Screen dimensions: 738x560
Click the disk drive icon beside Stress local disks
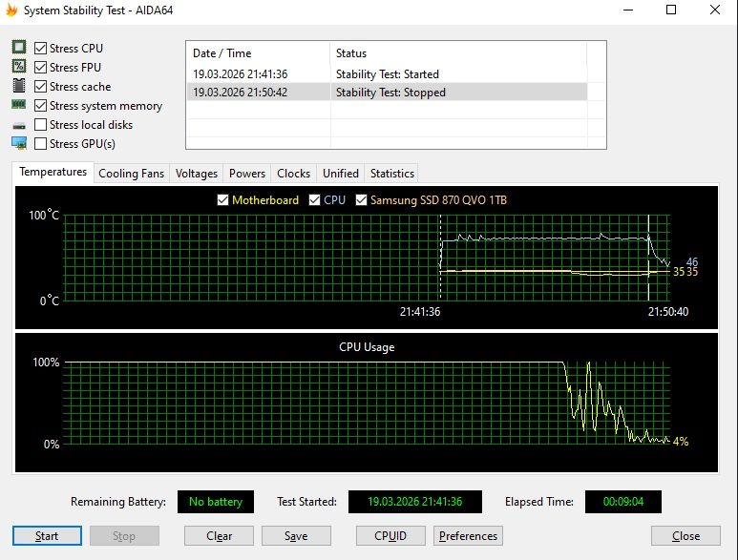[19, 125]
